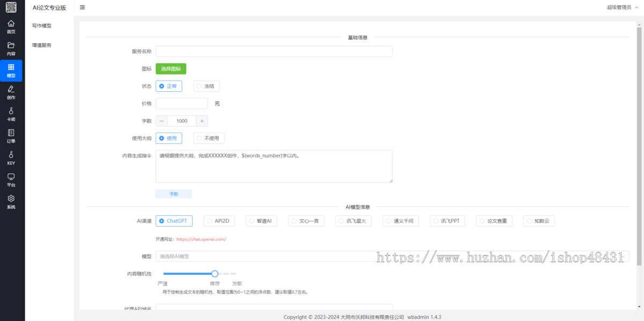Select 使用 outline radio option
Viewport: 644px width, 321px height.
(x=169, y=138)
